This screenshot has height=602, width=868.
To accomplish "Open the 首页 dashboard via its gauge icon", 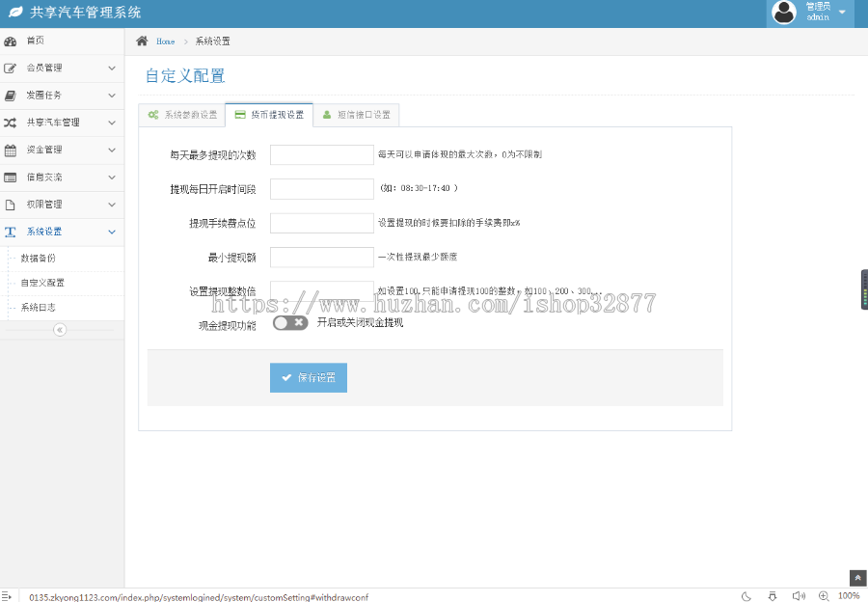I will click(12, 41).
